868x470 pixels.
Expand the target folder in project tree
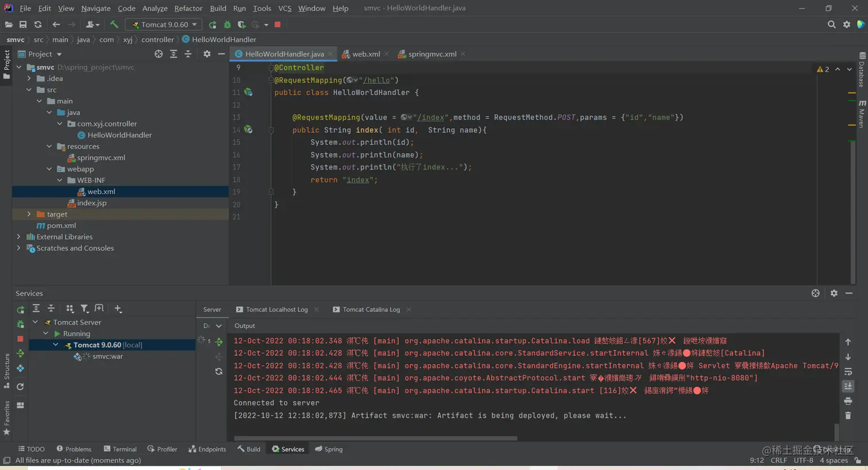29,214
